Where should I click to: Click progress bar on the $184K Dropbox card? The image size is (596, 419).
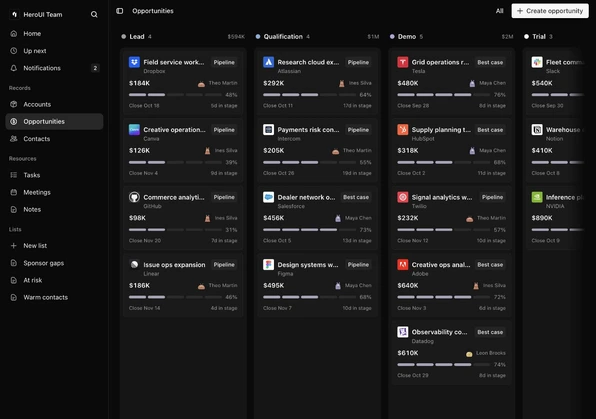(175, 95)
